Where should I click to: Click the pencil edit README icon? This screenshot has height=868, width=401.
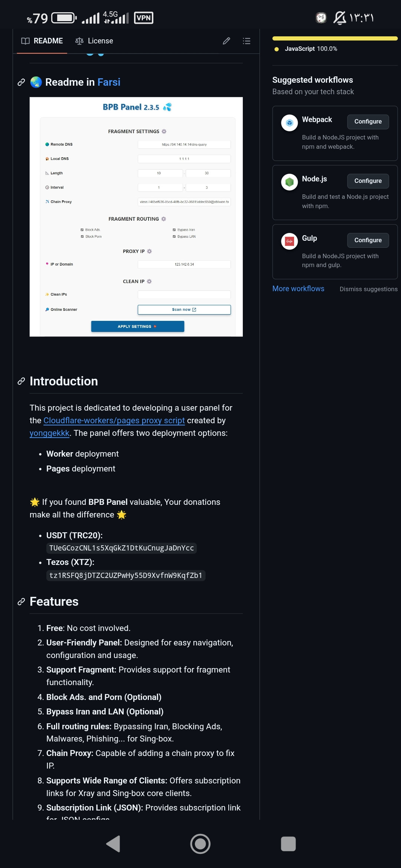click(226, 41)
